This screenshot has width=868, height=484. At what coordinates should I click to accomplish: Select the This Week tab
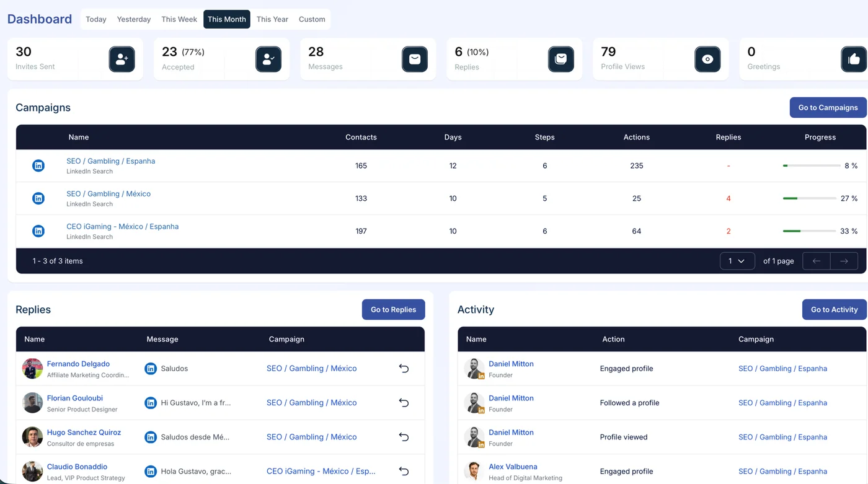click(x=179, y=19)
